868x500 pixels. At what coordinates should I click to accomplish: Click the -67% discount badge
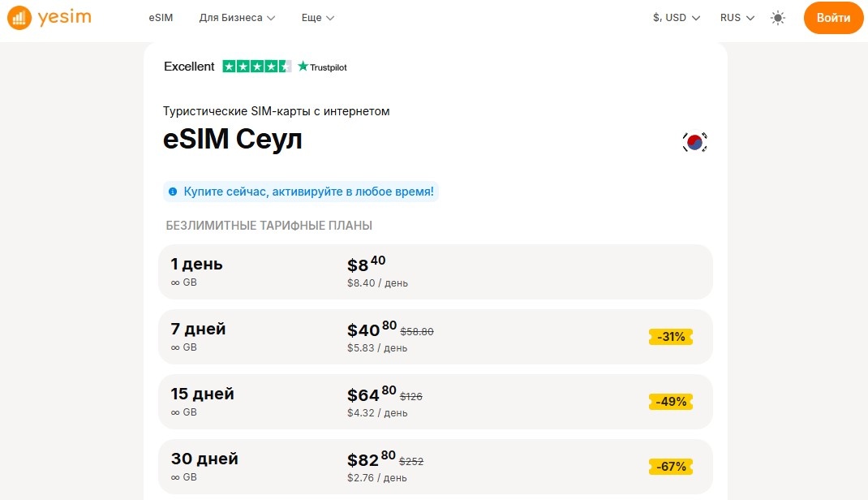[x=671, y=467]
